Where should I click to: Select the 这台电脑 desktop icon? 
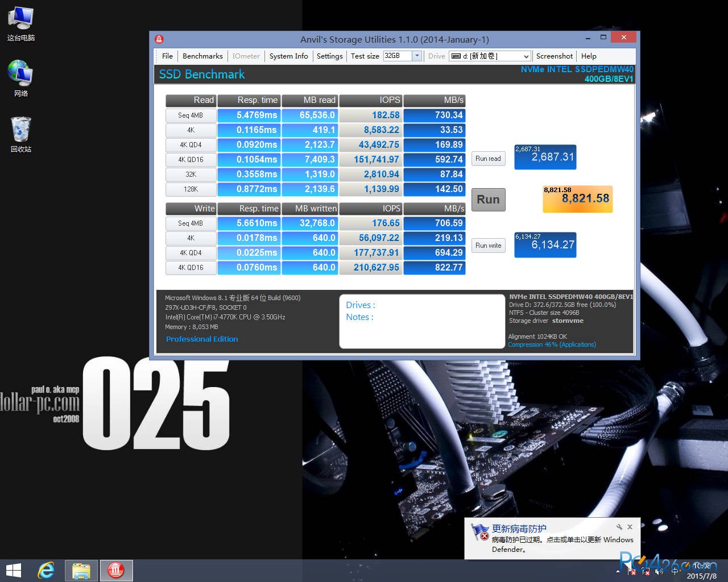(21, 24)
